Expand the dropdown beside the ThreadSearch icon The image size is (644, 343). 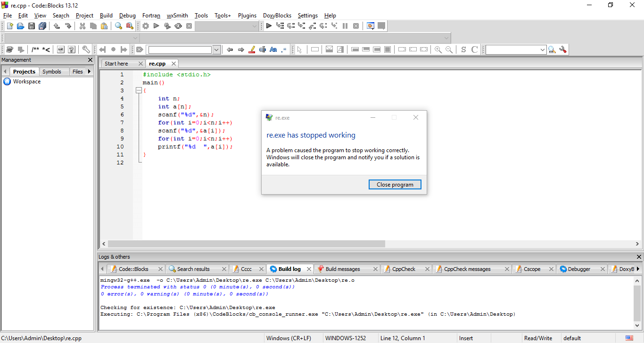point(543,49)
